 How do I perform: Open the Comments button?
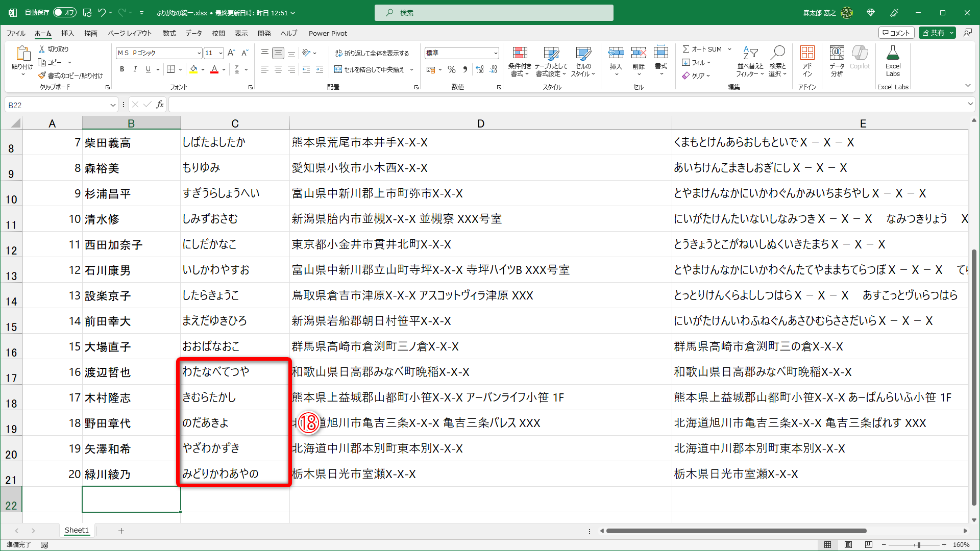click(x=896, y=33)
